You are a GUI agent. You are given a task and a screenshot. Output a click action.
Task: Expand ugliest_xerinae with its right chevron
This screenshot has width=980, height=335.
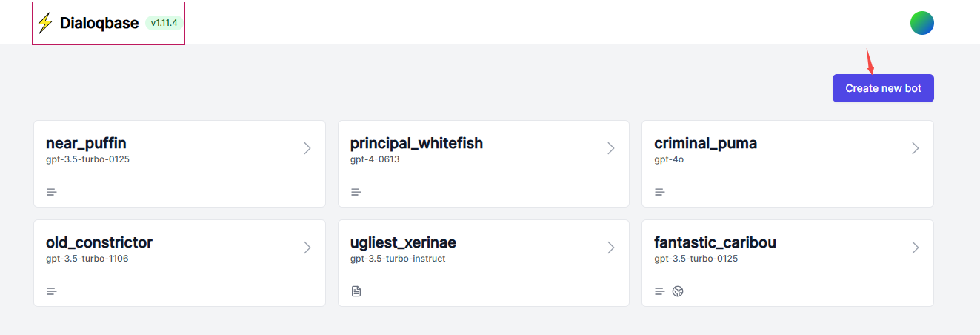click(x=611, y=248)
